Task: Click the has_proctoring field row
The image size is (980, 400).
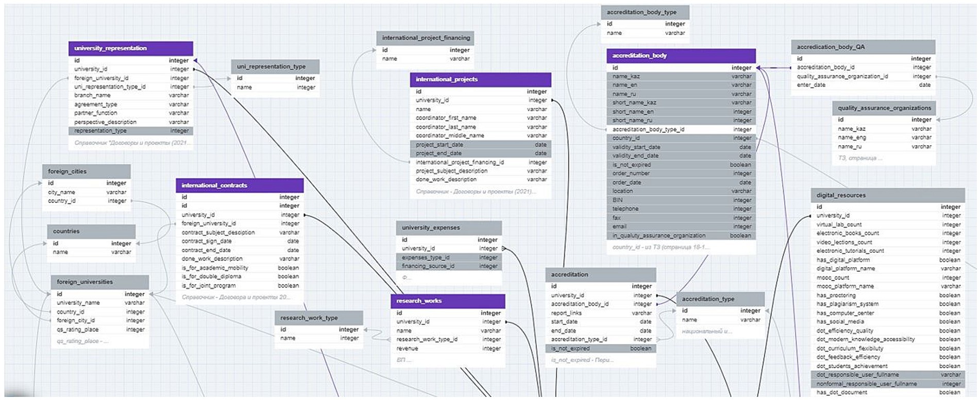Action: tap(888, 295)
